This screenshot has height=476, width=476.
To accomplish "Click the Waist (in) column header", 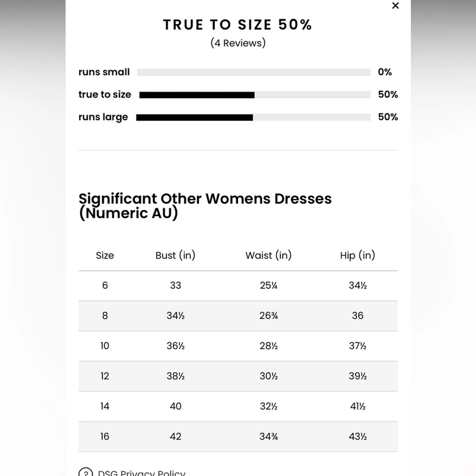I will tap(268, 256).
